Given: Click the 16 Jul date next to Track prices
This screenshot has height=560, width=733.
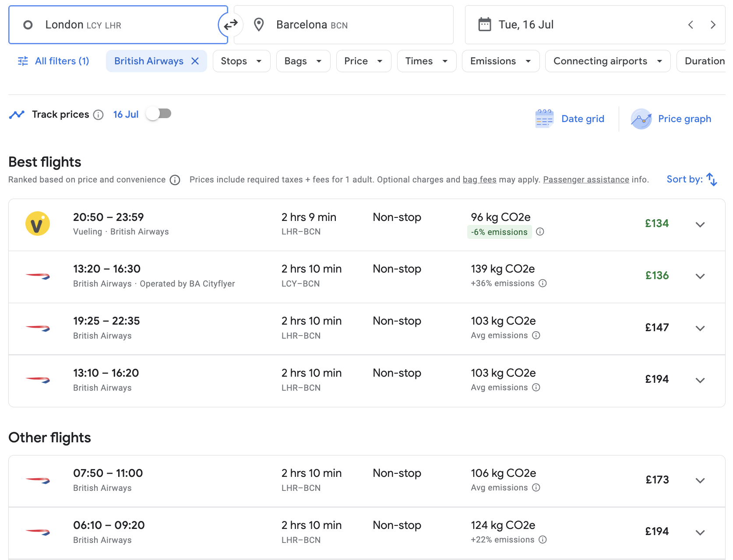Looking at the screenshot, I should point(126,115).
